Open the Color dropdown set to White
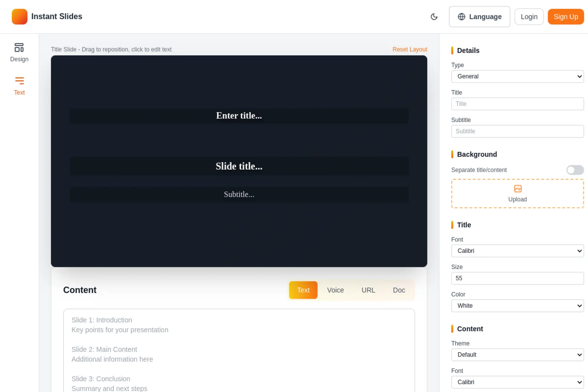The width and height of the screenshot is (588, 392). (517, 306)
